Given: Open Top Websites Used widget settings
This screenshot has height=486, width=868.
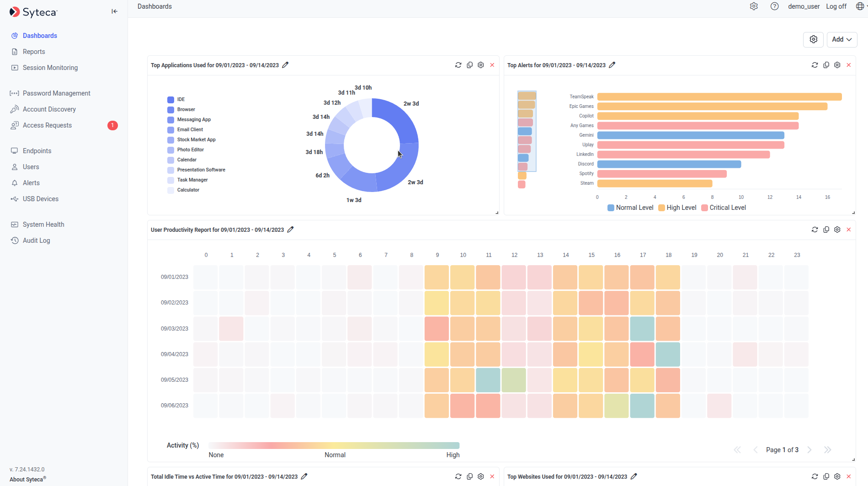Looking at the screenshot, I should click(837, 476).
